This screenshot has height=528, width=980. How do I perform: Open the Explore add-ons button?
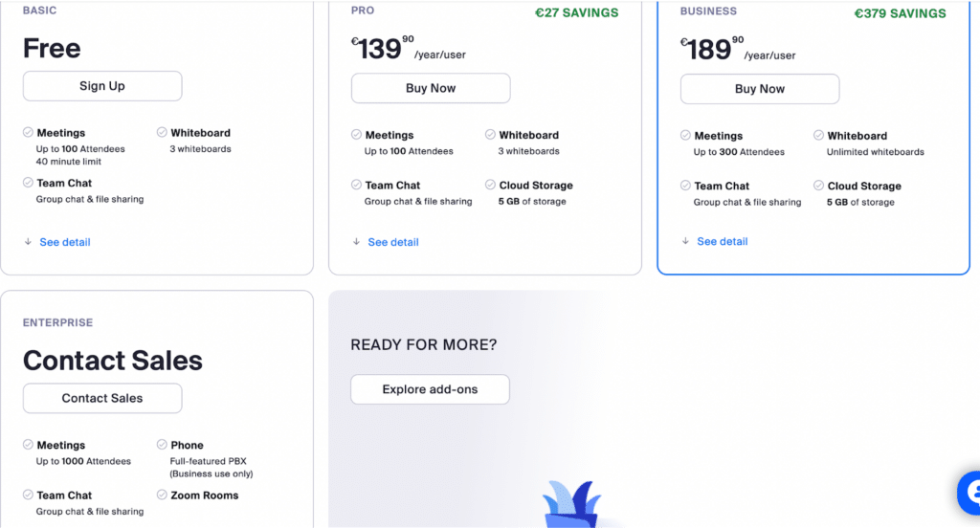[430, 389]
